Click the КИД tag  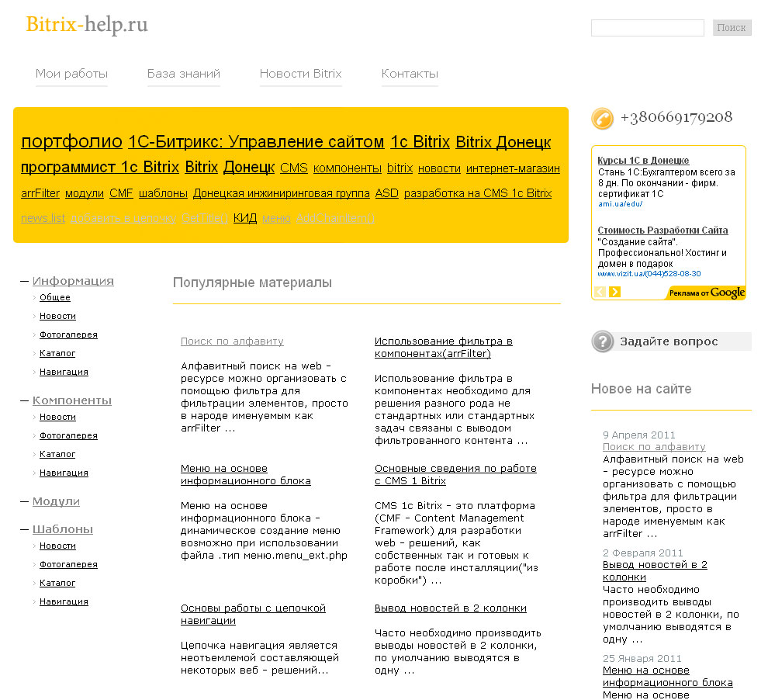coord(245,218)
